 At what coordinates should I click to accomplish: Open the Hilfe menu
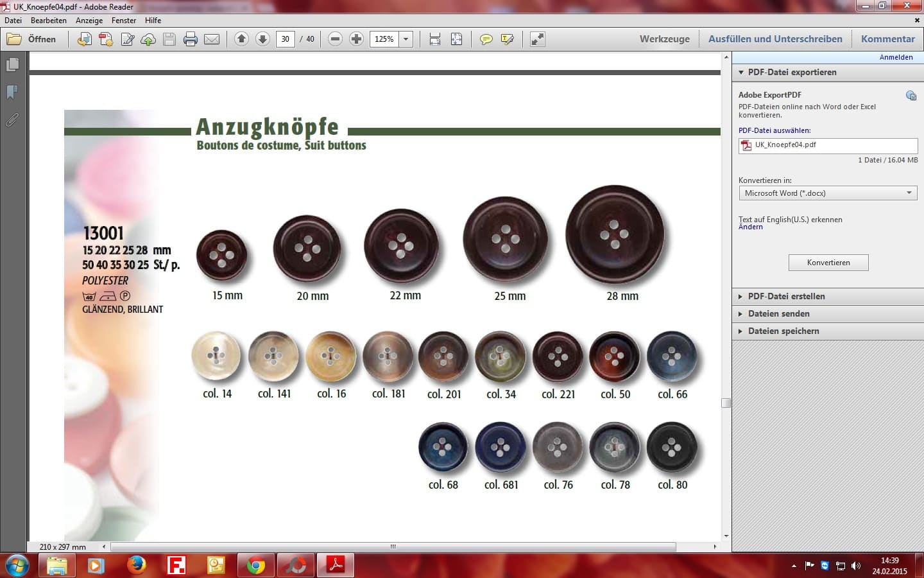click(x=153, y=21)
